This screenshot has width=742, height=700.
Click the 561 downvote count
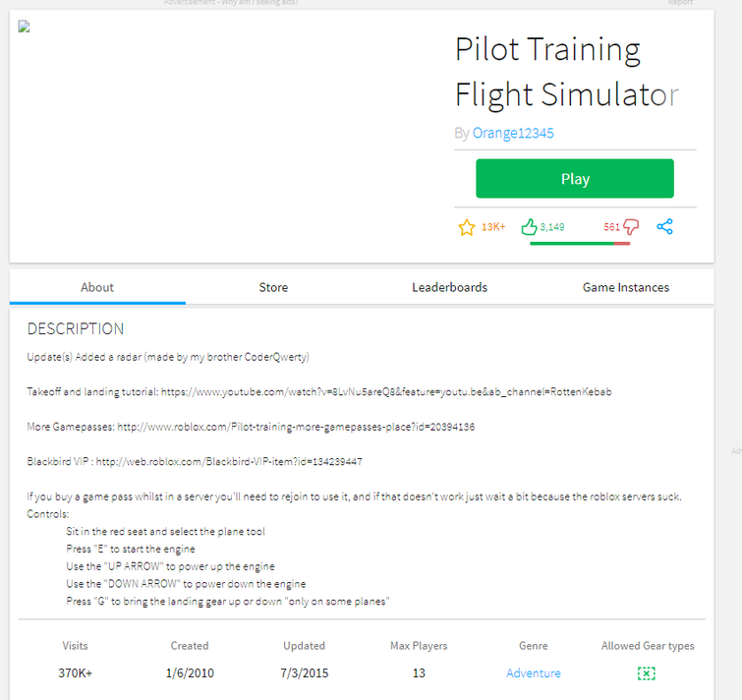click(611, 227)
